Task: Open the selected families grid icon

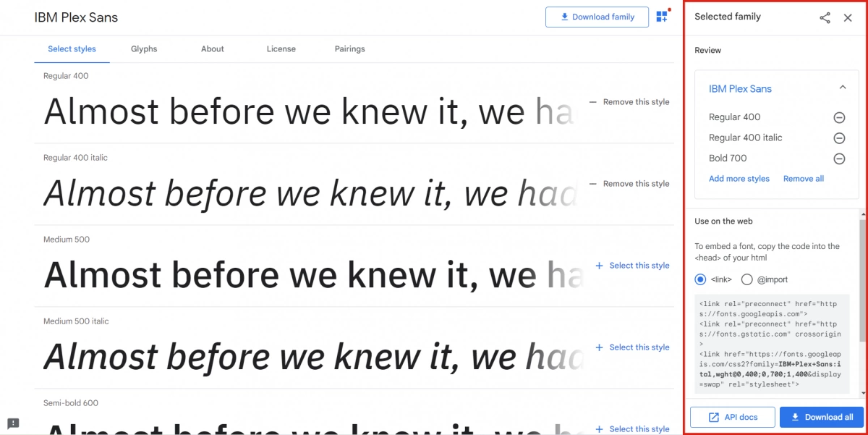Action: [662, 16]
